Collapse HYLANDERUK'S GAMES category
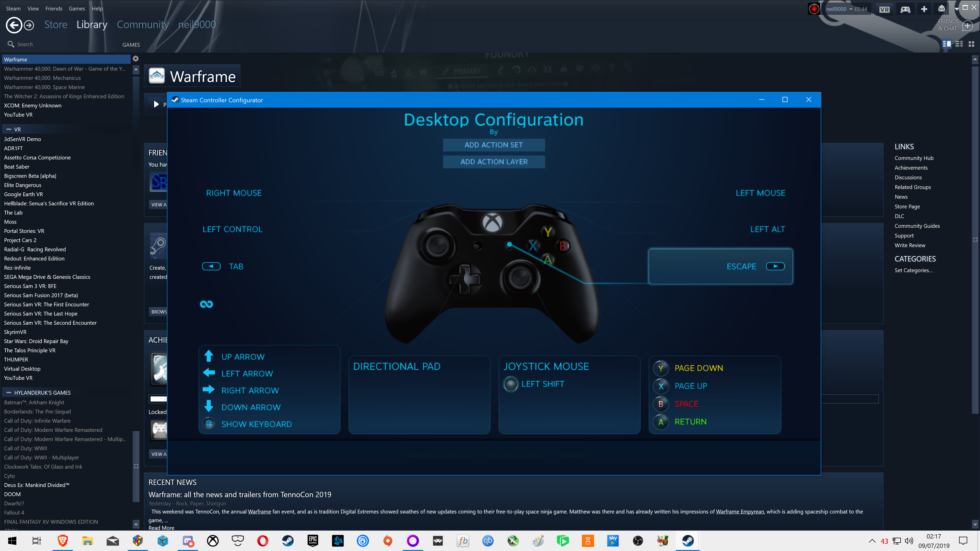The image size is (980, 551). click(9, 392)
